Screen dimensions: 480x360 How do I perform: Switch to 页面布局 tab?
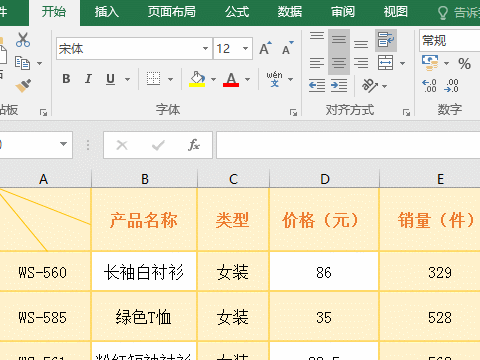[172, 12]
